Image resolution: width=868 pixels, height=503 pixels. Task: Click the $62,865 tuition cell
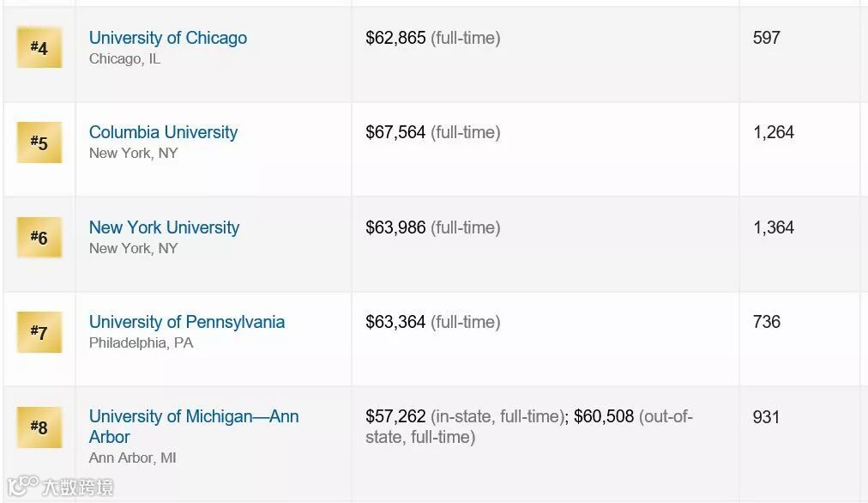pyautogui.click(x=395, y=38)
